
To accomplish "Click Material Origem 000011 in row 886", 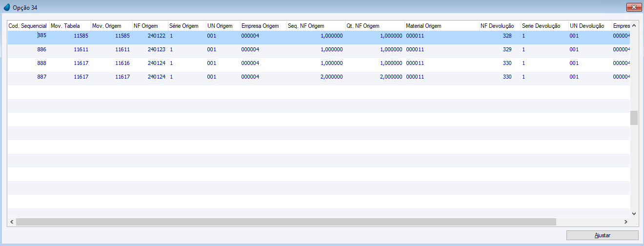I will [x=415, y=49].
